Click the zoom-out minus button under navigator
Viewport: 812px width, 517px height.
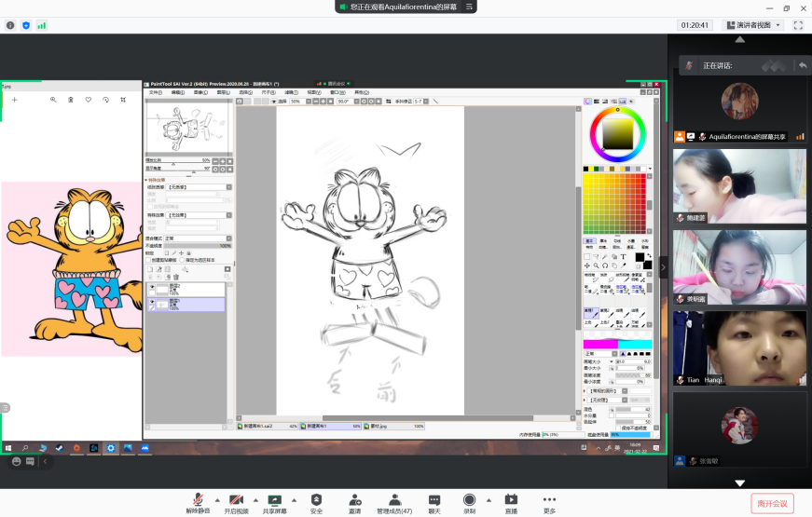pos(216,161)
